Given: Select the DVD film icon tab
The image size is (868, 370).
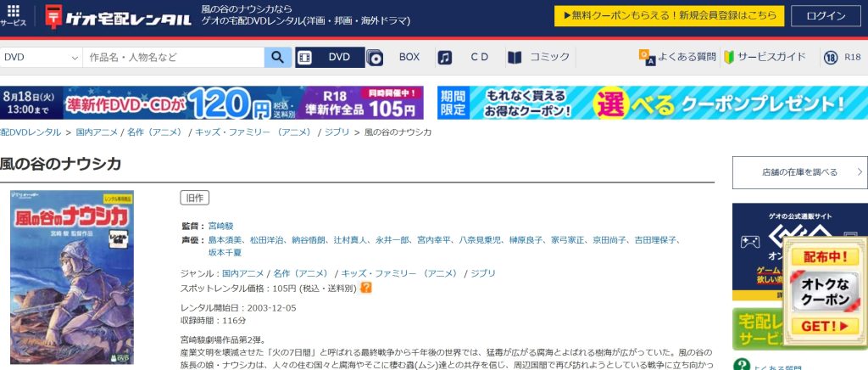Looking at the screenshot, I should [x=305, y=57].
